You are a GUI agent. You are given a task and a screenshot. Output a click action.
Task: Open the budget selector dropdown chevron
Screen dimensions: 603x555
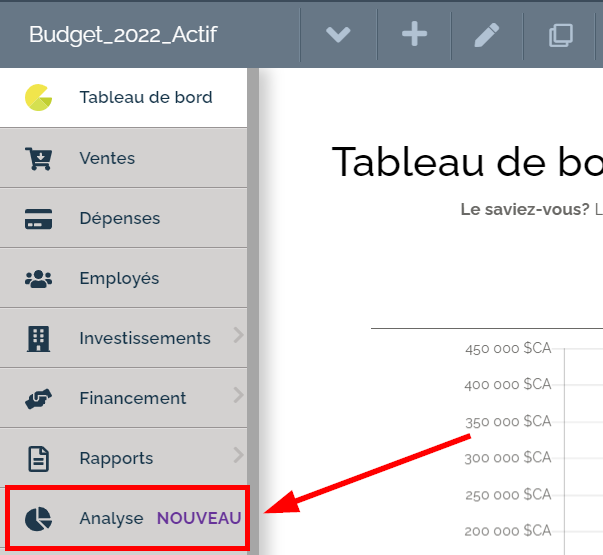click(x=338, y=35)
